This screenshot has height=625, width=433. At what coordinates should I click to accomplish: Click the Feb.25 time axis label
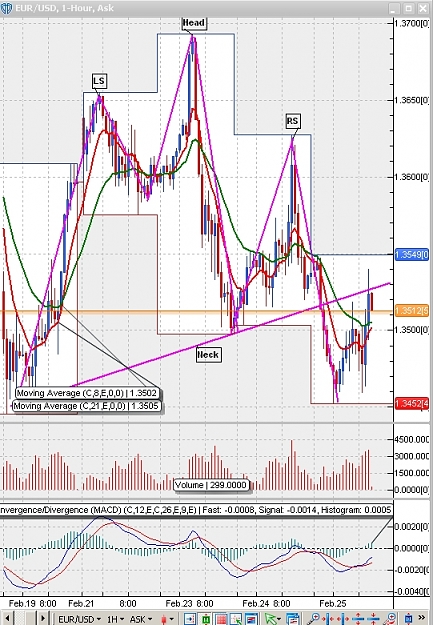click(x=333, y=603)
